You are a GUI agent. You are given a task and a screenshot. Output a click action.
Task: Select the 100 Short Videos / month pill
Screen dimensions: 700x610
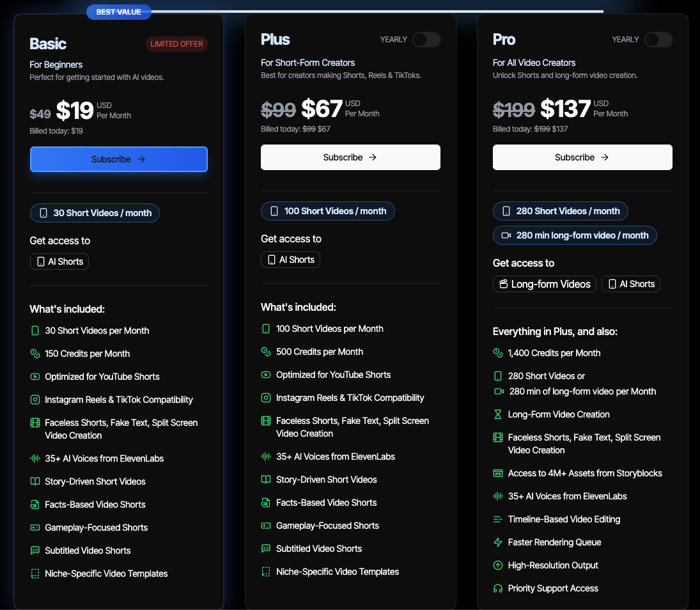[x=328, y=211]
